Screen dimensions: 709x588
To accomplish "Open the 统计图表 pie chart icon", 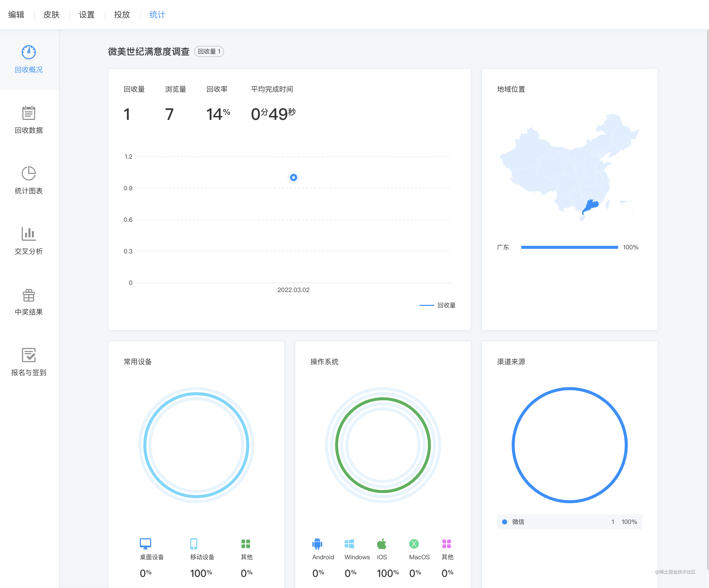I will point(29,173).
